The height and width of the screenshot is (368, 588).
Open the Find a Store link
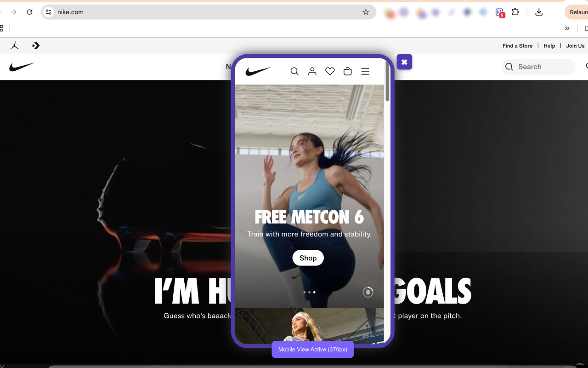coord(517,46)
